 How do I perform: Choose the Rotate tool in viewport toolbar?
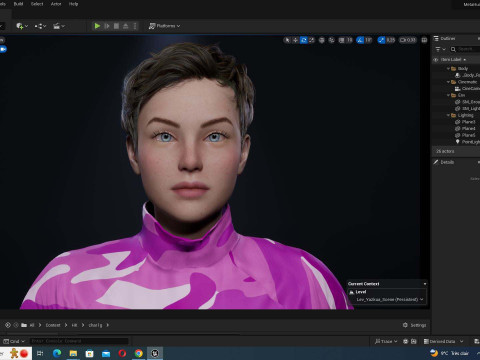click(x=303, y=40)
